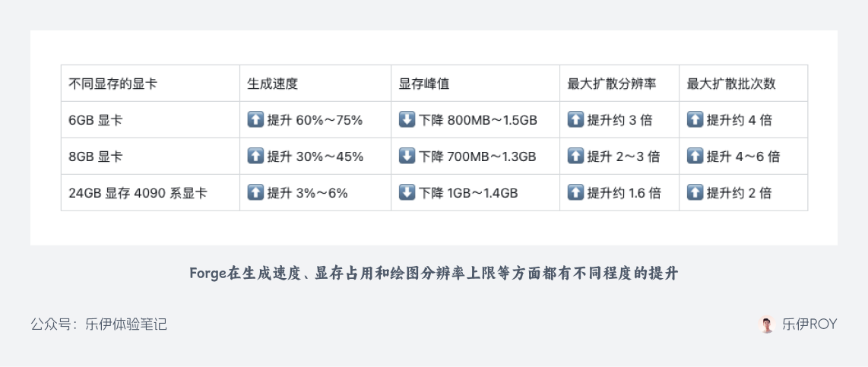Select the 最大扩散分辨率 column header
Viewport: 868px width, 367px height.
click(612, 84)
